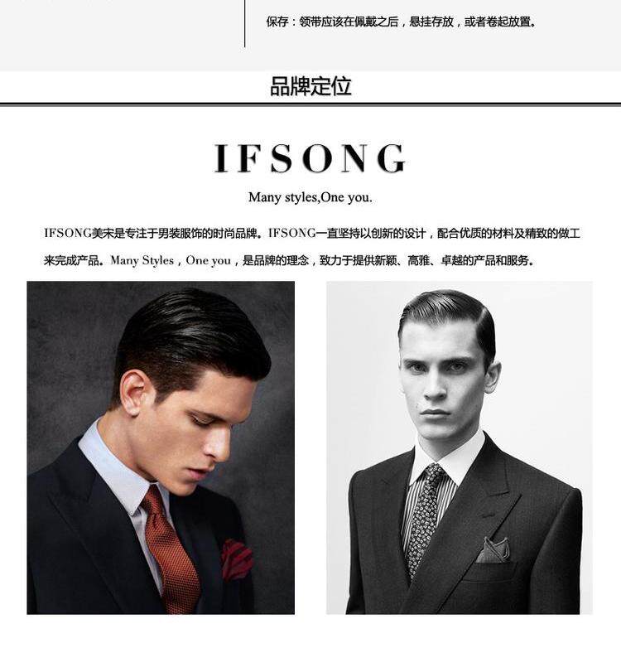Click the IFSONG brand logo

pyautogui.click(x=310, y=158)
